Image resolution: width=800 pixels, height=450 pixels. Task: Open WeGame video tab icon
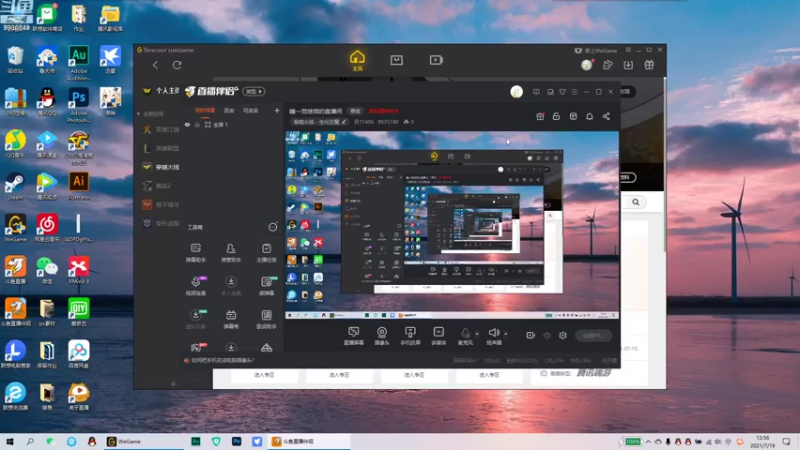click(x=436, y=60)
